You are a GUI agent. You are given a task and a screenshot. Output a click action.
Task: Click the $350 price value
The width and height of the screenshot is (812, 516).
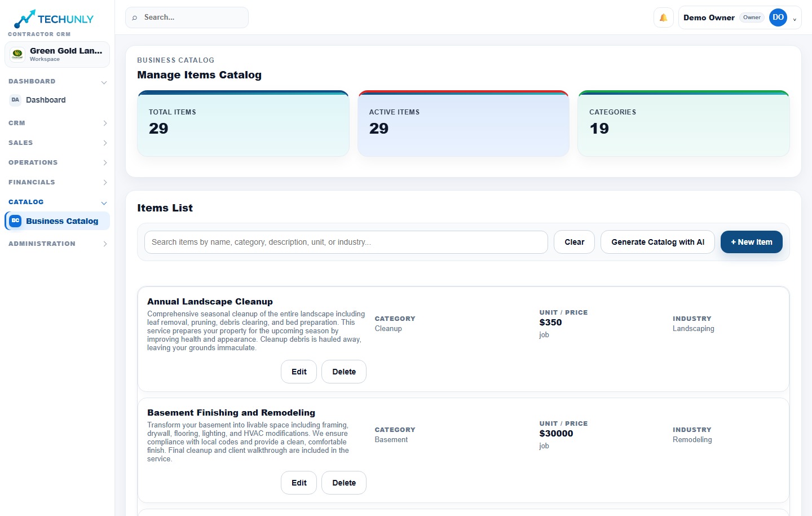(550, 323)
